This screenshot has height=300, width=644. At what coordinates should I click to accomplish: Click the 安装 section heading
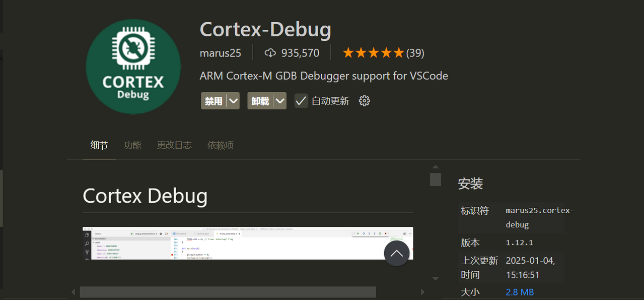(x=470, y=184)
